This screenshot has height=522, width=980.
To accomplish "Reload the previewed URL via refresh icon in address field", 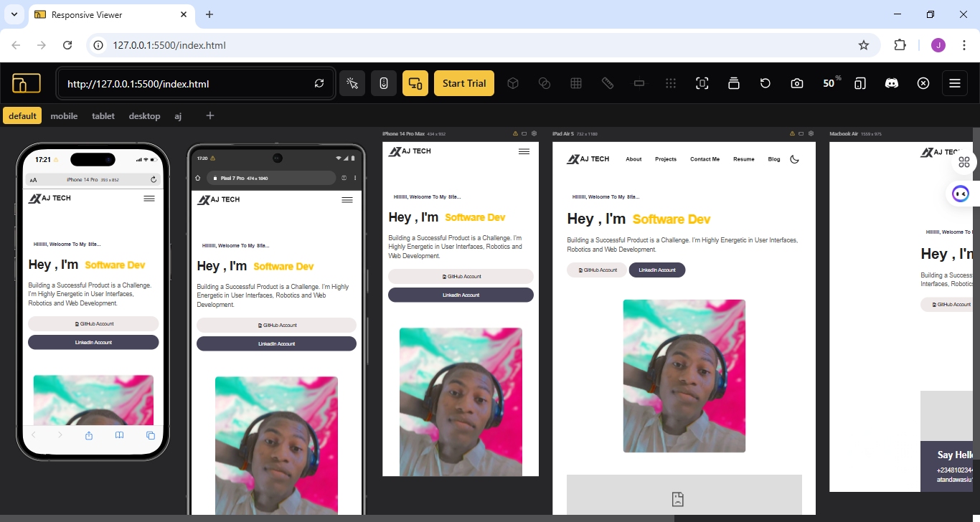I will [319, 84].
